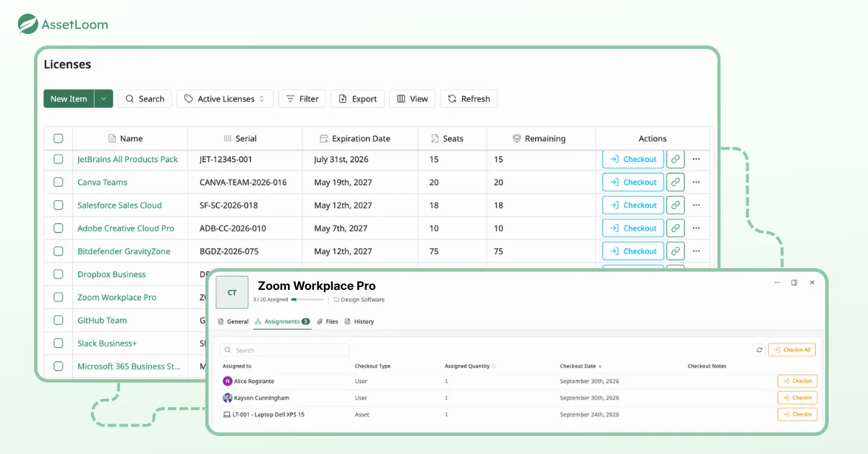Copy link for Adobe Creative Cloud Pro
Screen dimensions: 868x454
click(675, 228)
